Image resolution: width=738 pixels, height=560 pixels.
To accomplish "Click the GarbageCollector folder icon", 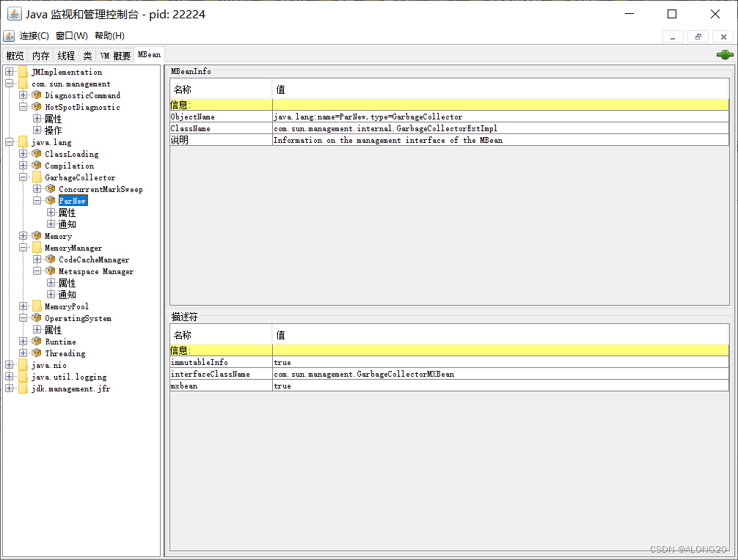I will click(x=37, y=177).
